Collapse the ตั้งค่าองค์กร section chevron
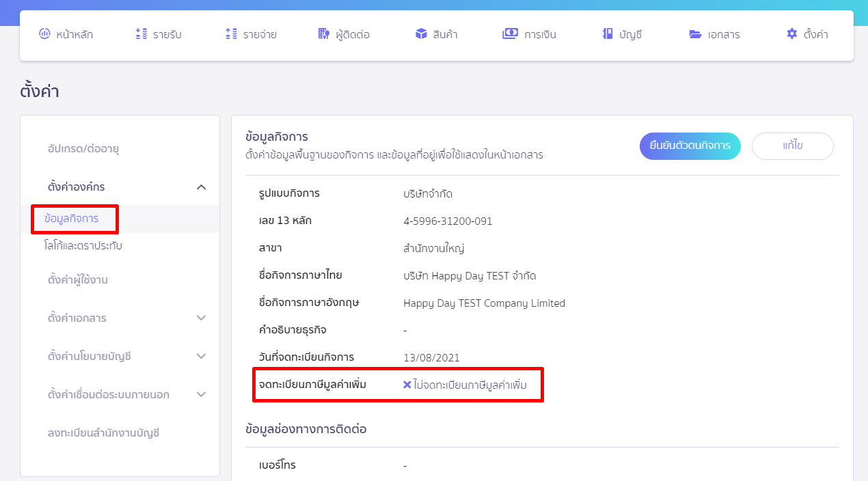 (201, 187)
